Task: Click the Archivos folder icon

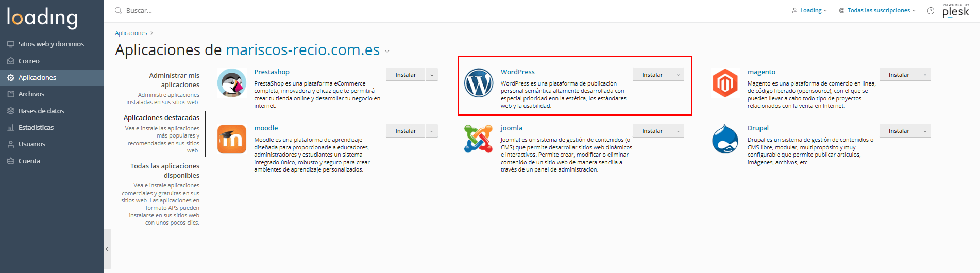Action: click(11, 94)
